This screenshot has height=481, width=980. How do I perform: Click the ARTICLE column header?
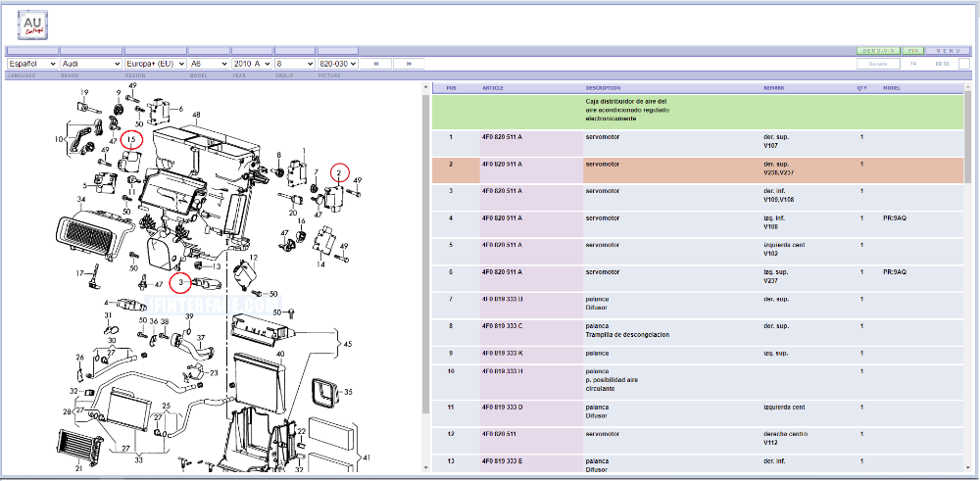(493, 88)
